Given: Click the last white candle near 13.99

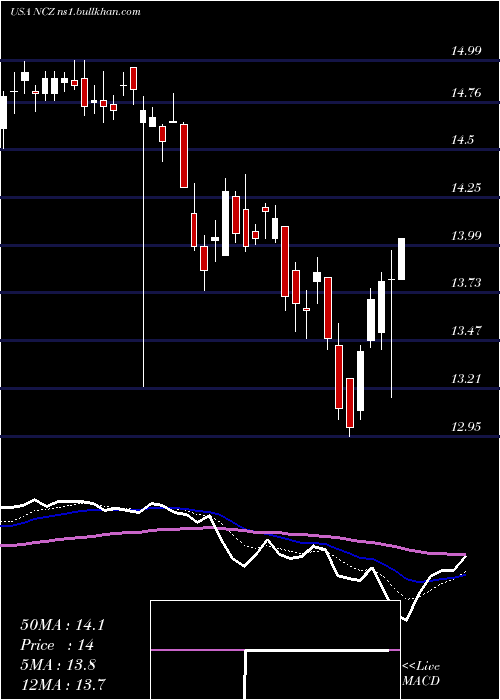Looking at the screenshot, I should 401,259.
